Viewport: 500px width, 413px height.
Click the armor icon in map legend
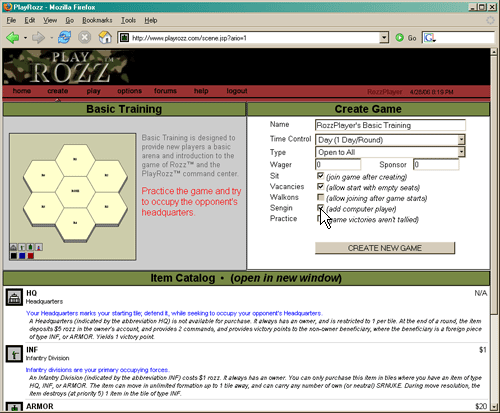[30, 247]
